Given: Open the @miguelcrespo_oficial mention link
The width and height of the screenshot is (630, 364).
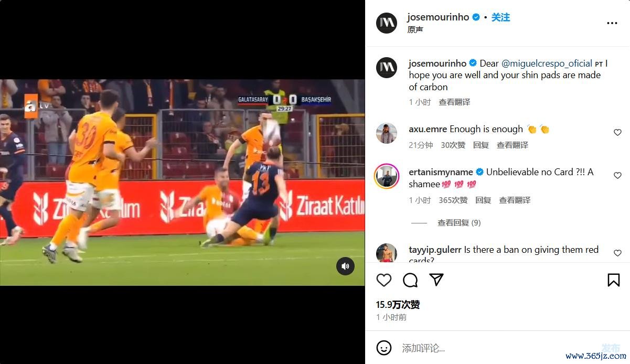Looking at the screenshot, I should coord(547,63).
